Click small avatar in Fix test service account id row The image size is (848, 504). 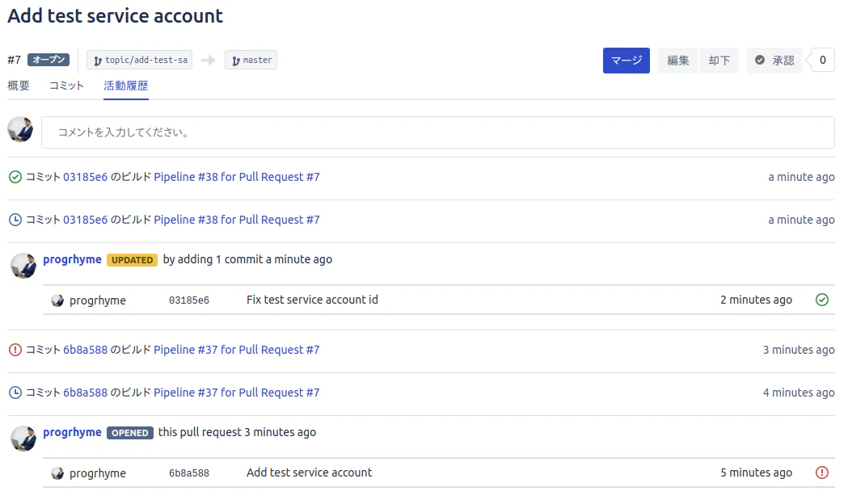(57, 300)
